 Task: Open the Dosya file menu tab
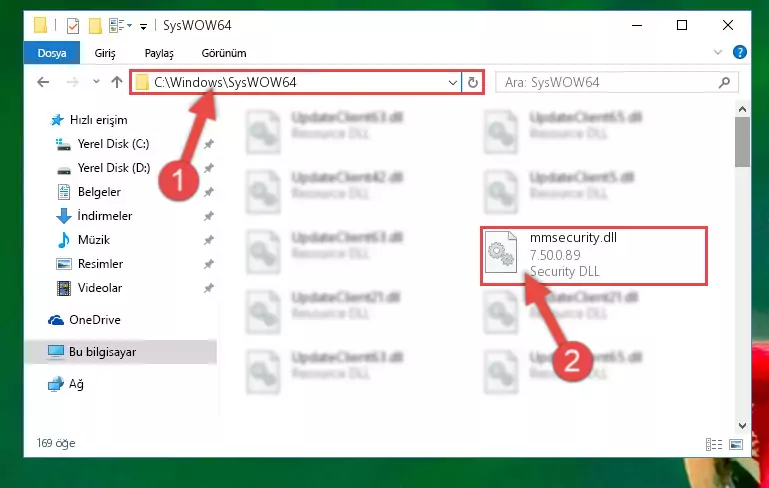[52, 53]
